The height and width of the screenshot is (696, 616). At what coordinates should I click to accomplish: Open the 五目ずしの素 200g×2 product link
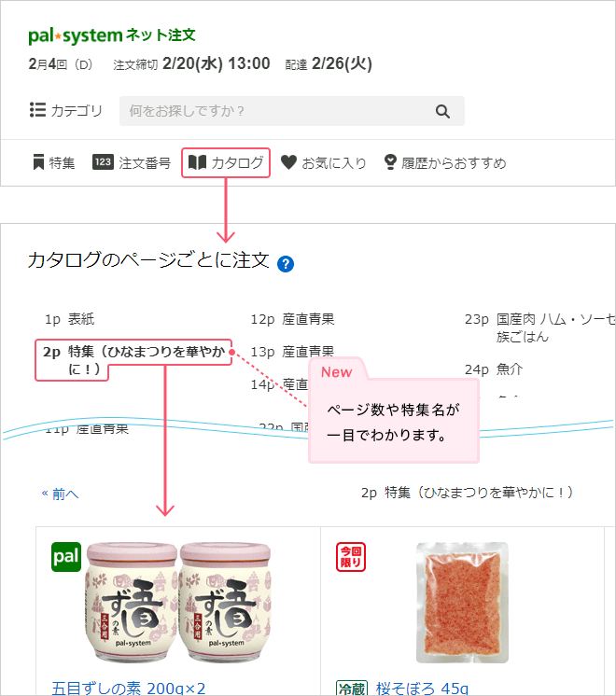tap(129, 688)
